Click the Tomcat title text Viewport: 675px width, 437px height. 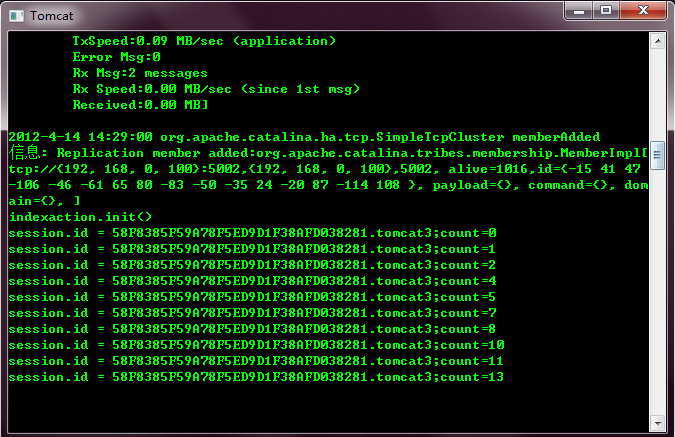pos(52,16)
